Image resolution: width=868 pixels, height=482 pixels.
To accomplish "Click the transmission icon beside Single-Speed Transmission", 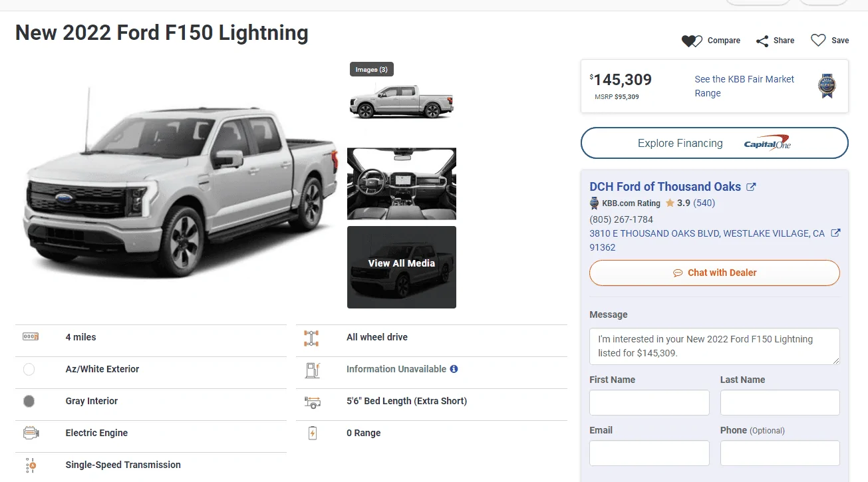I will point(30,465).
